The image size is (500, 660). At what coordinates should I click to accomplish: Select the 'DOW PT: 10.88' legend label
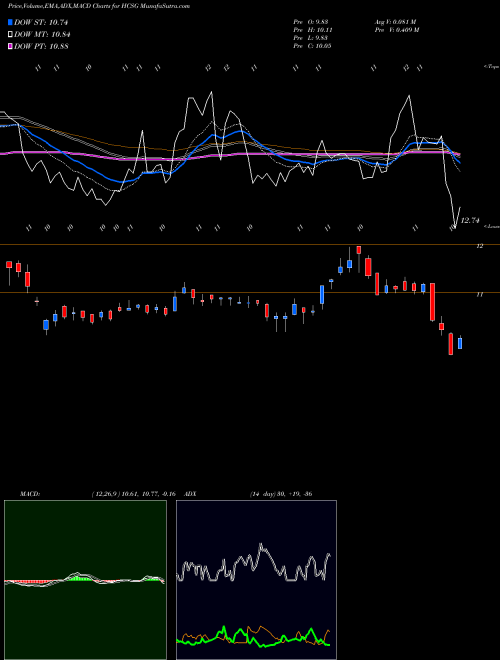coord(41,46)
